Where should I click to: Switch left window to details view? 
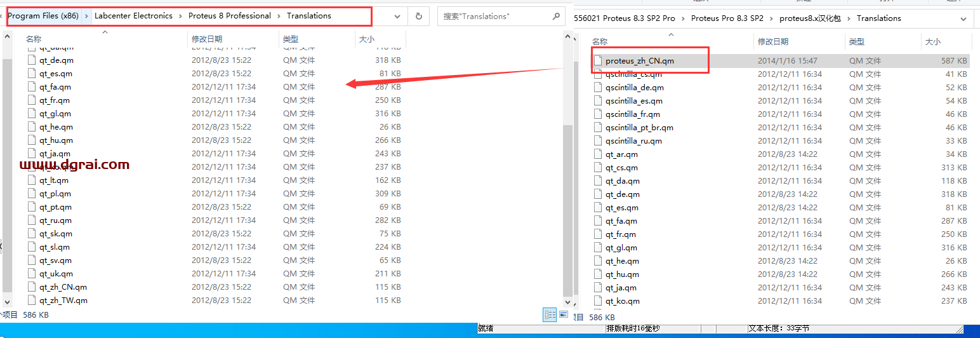coord(550,314)
